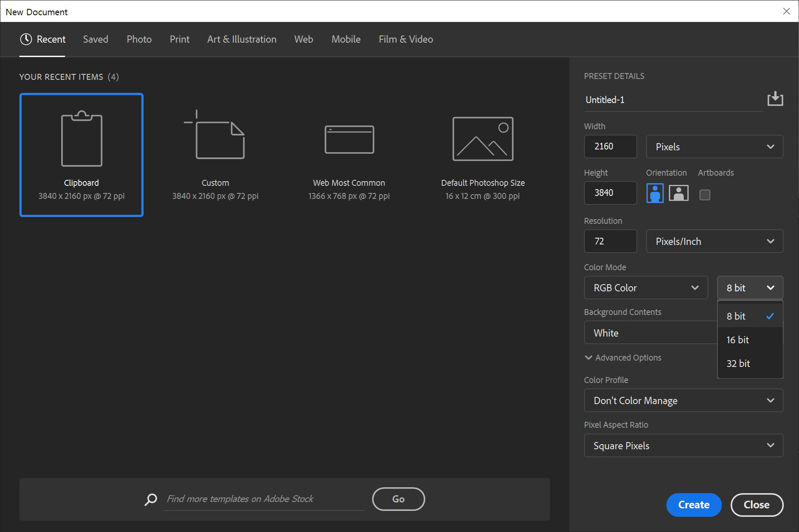Choose the Custom document preset icon
This screenshot has width=799, height=532.
(215, 135)
